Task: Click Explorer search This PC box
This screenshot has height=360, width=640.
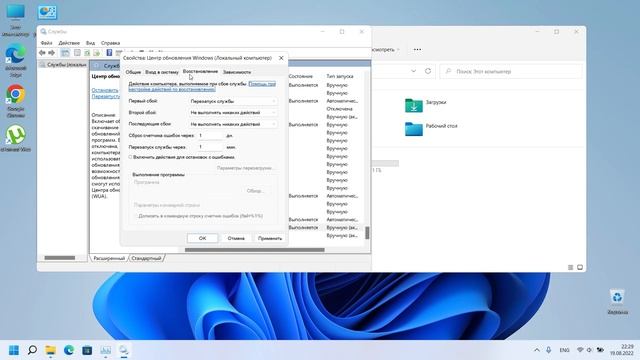Action: click(x=511, y=71)
